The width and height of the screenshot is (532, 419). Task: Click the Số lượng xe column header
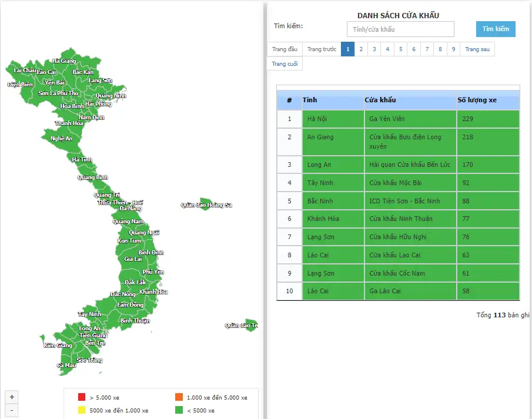(488, 100)
